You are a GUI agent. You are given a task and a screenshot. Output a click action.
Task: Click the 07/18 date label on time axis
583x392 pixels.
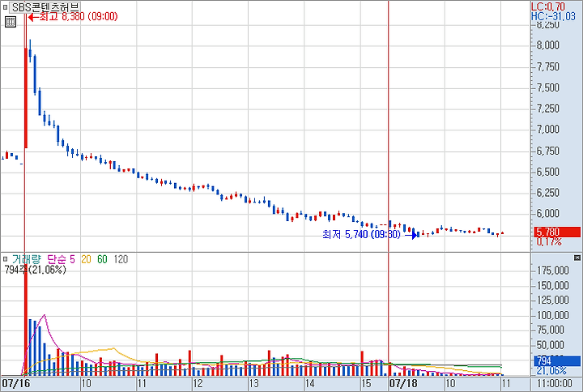(402, 383)
